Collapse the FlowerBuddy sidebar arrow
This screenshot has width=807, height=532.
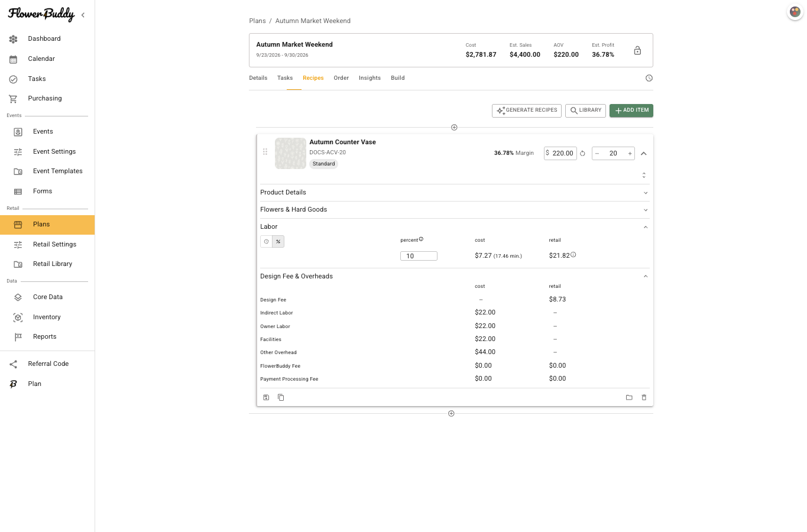(83, 15)
